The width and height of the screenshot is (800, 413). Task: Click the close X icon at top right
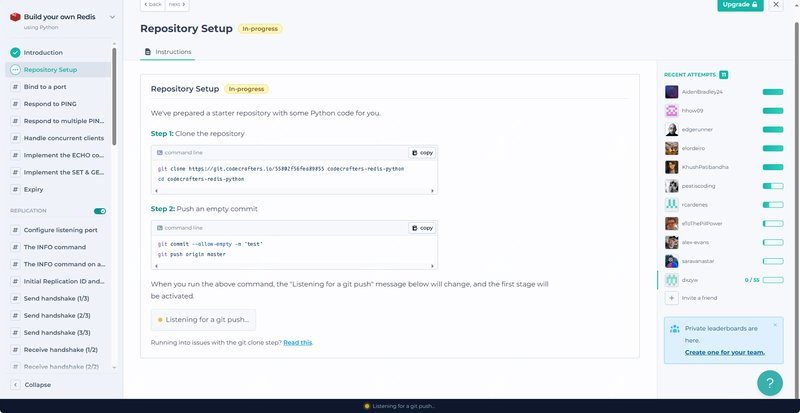776,5
